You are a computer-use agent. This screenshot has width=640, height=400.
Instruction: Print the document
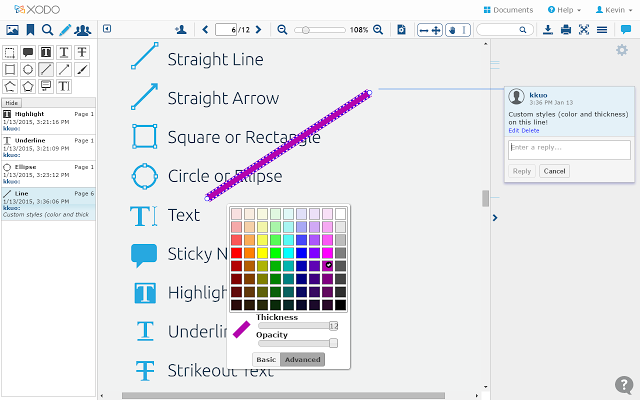click(566, 30)
